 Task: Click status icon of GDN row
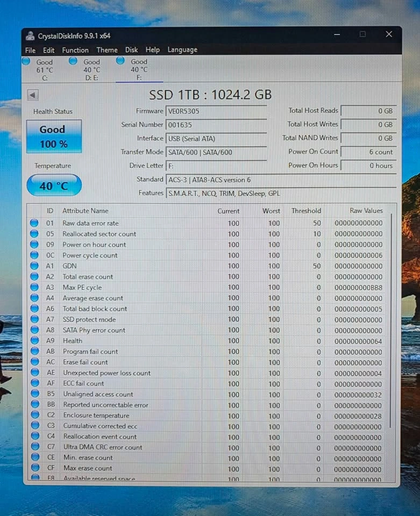[34, 266]
